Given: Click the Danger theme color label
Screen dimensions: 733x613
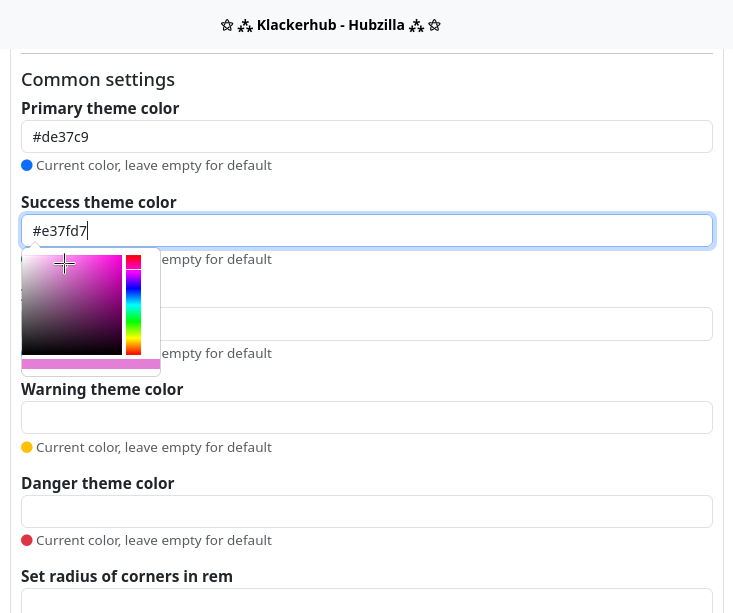Looking at the screenshot, I should (x=97, y=483).
